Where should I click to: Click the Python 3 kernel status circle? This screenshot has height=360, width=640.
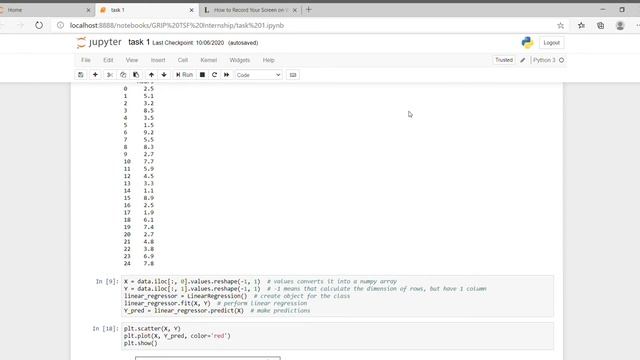click(562, 60)
